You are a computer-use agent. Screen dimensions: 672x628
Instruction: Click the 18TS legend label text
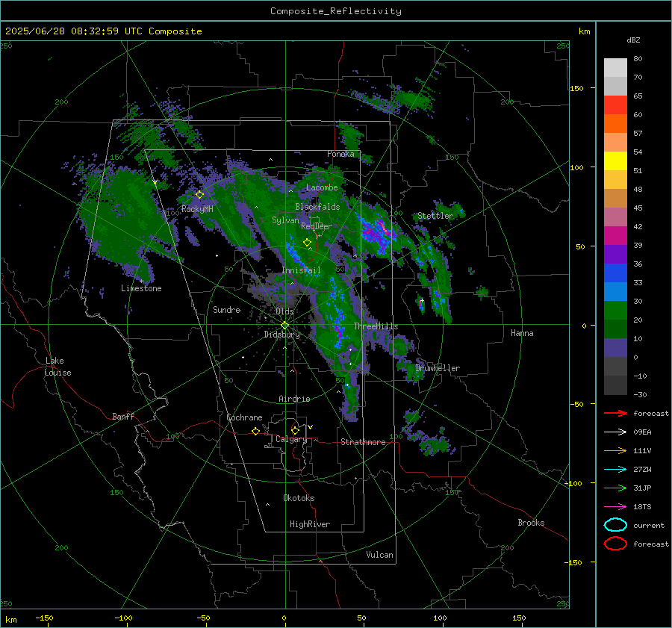pyautogui.click(x=642, y=507)
